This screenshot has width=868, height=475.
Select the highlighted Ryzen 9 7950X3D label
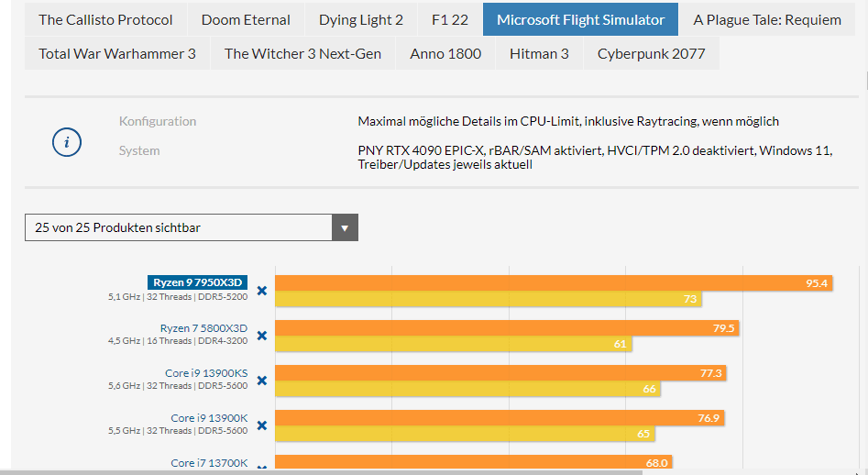point(198,282)
